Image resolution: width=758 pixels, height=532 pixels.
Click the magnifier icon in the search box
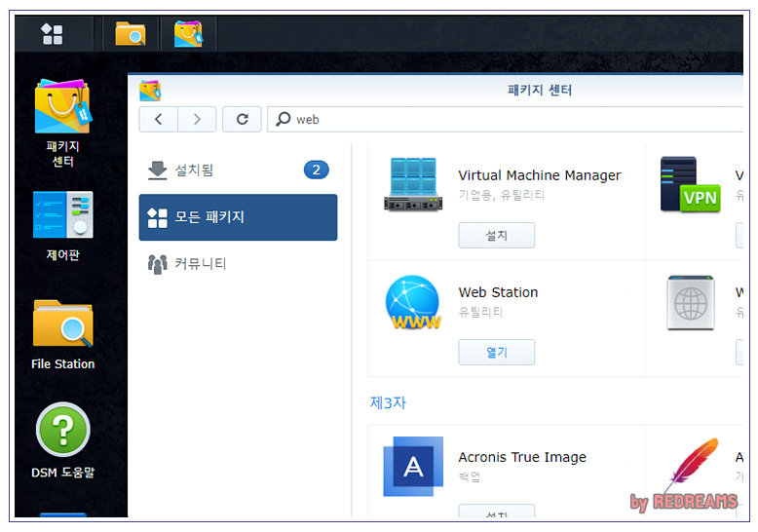point(283,119)
